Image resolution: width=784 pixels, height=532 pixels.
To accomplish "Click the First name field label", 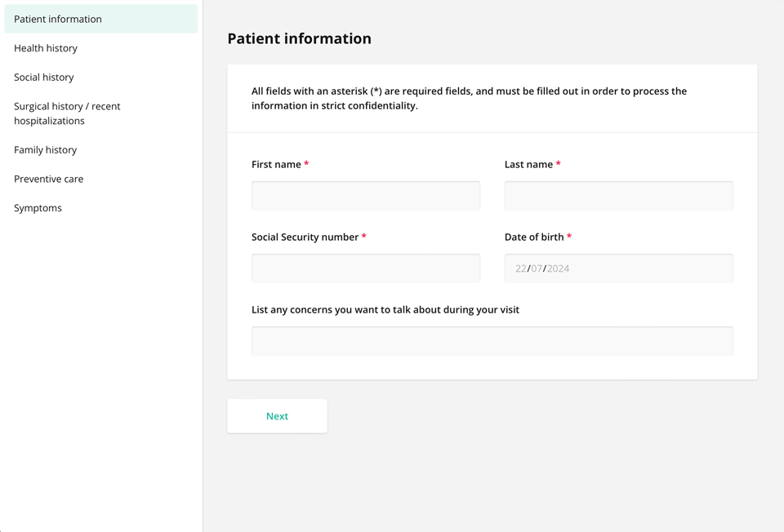I will (x=276, y=165).
